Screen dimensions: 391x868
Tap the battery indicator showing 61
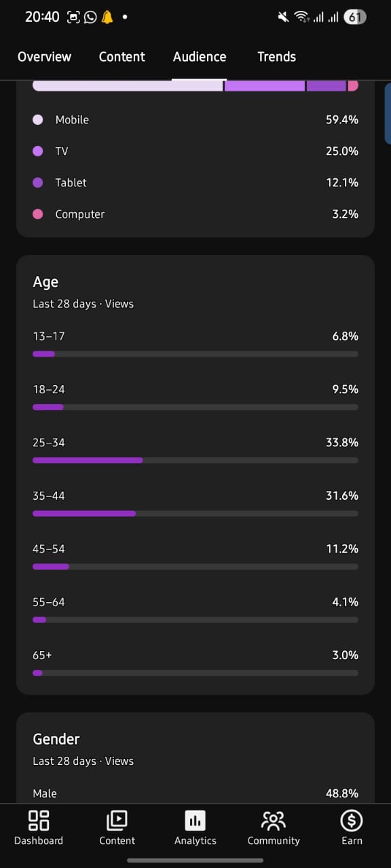[x=354, y=18]
